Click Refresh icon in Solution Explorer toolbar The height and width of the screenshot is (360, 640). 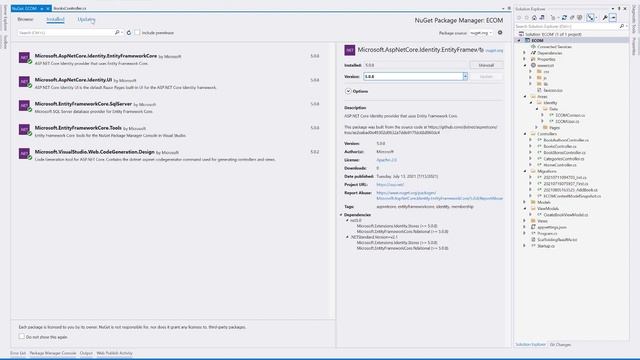[564, 18]
